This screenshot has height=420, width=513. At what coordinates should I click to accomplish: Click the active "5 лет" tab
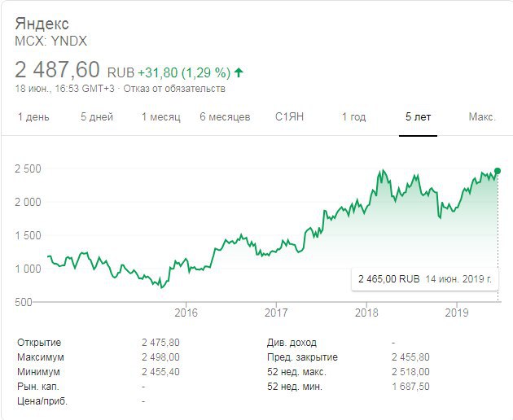point(418,116)
